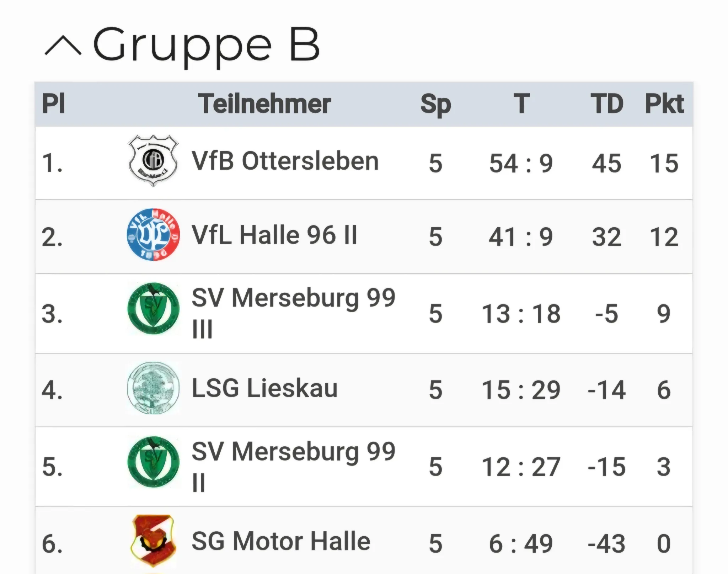Image resolution: width=728 pixels, height=574 pixels.
Task: Select the SG Motor Halle team name
Action: pyautogui.click(x=281, y=541)
